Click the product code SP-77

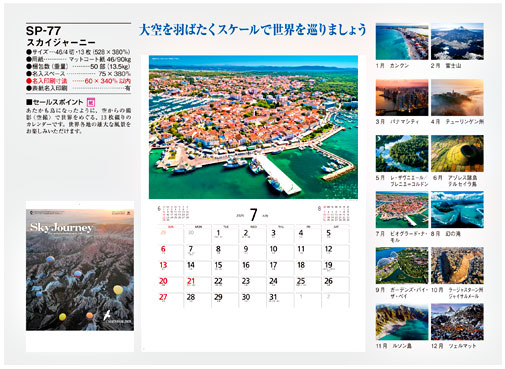43,31
